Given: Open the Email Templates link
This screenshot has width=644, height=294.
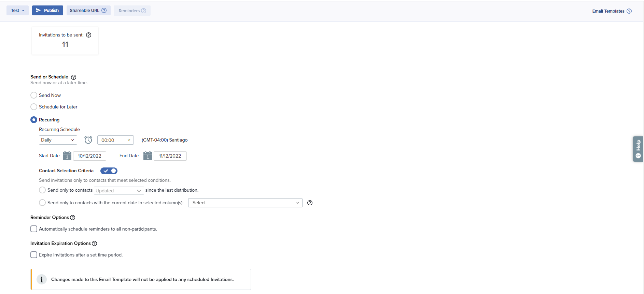Looking at the screenshot, I should 608,11.
